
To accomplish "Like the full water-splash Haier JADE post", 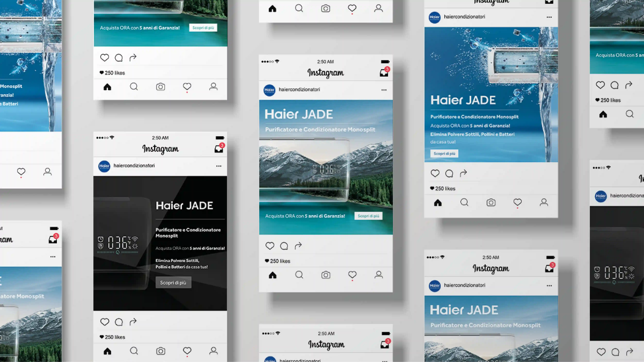I will pyautogui.click(x=435, y=173).
